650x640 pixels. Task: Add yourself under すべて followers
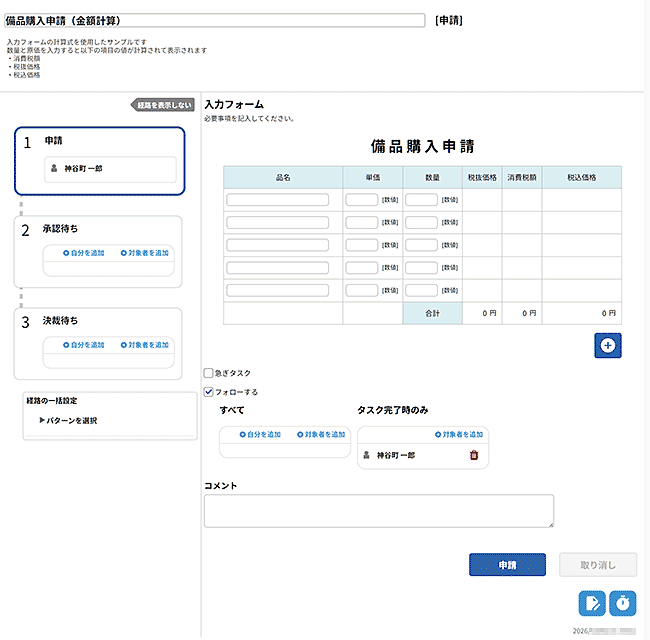[x=260, y=434]
